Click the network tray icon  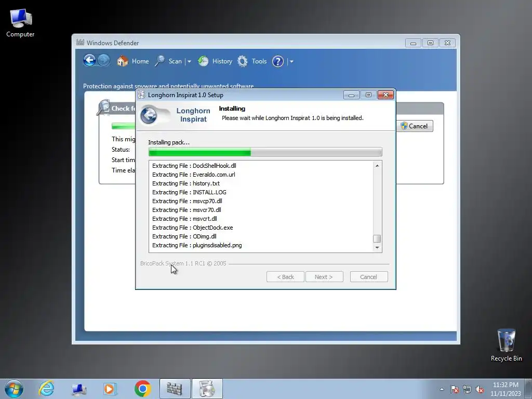tap(467, 389)
